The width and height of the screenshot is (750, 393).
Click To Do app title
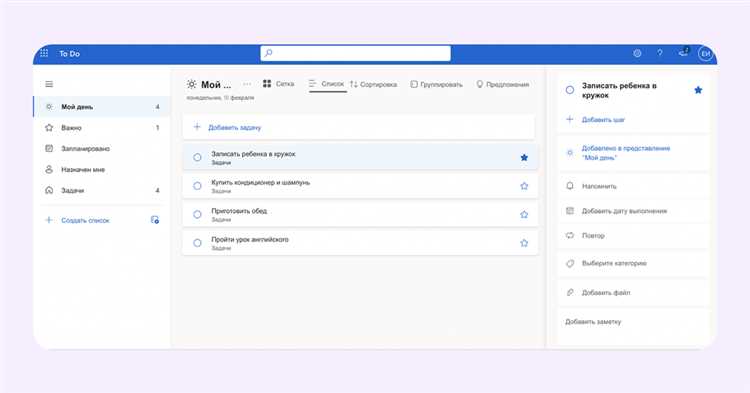(69, 54)
